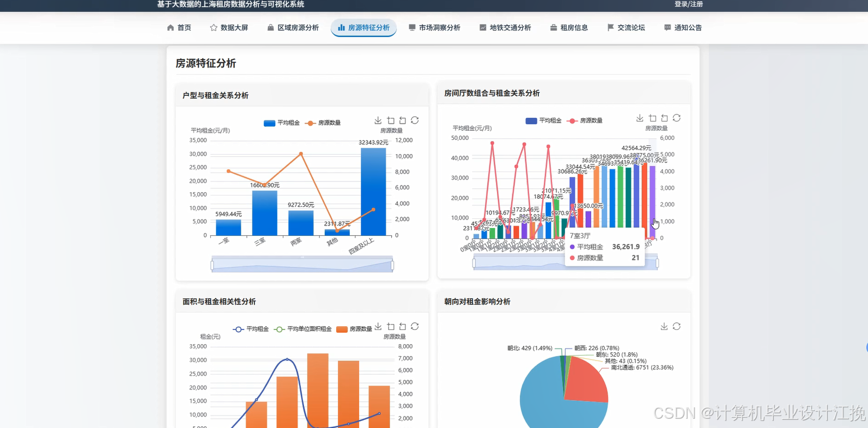Click the 登录/注册 link

pyautogui.click(x=689, y=4)
